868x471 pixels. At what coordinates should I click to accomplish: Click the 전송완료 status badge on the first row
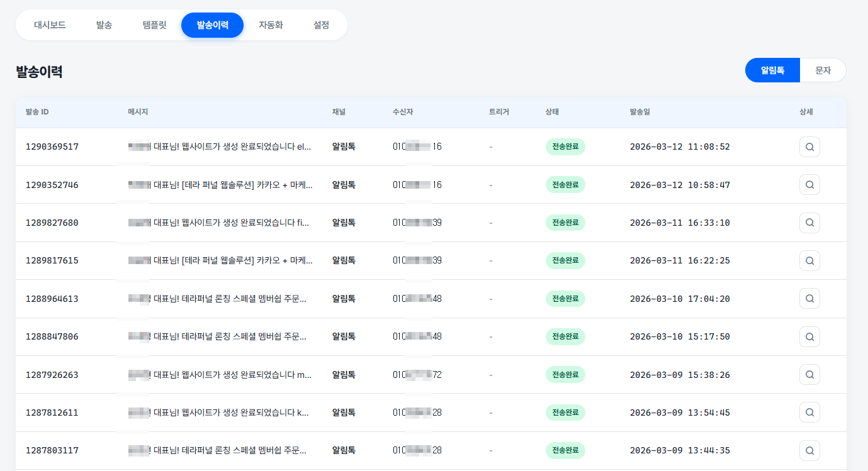coord(565,147)
